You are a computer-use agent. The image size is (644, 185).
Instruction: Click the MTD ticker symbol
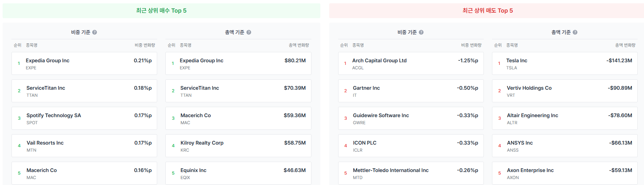(358, 178)
